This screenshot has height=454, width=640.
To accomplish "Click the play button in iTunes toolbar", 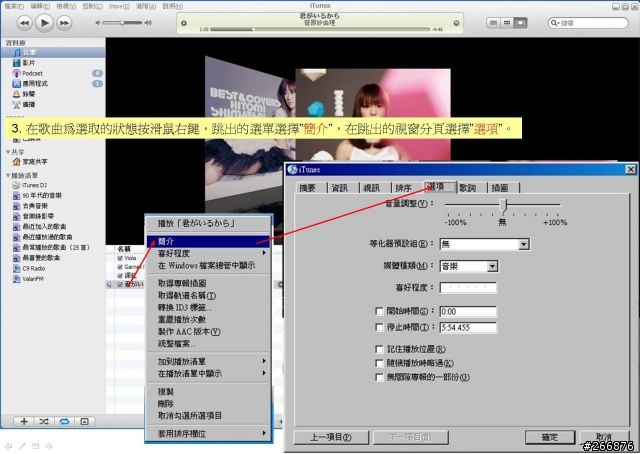I will coord(44,23).
